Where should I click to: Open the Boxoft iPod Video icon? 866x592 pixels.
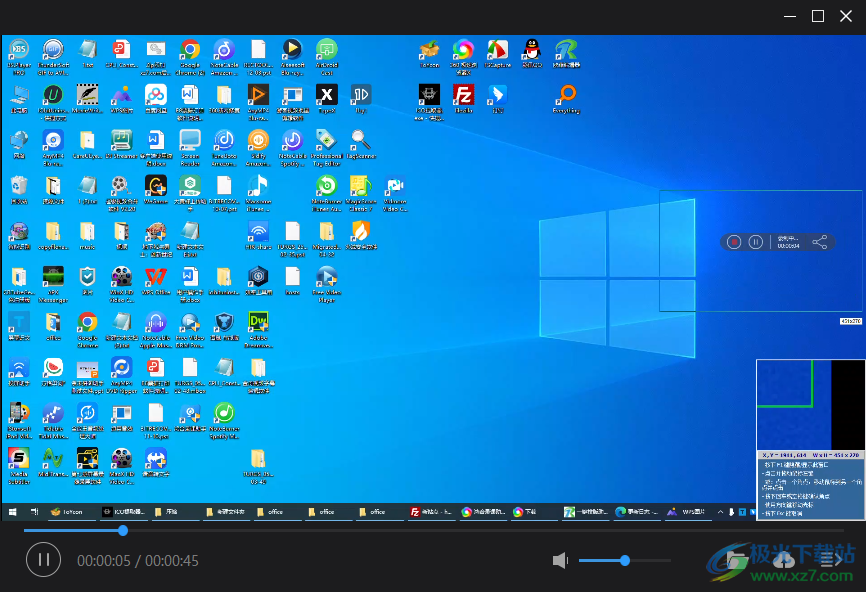pos(19,421)
